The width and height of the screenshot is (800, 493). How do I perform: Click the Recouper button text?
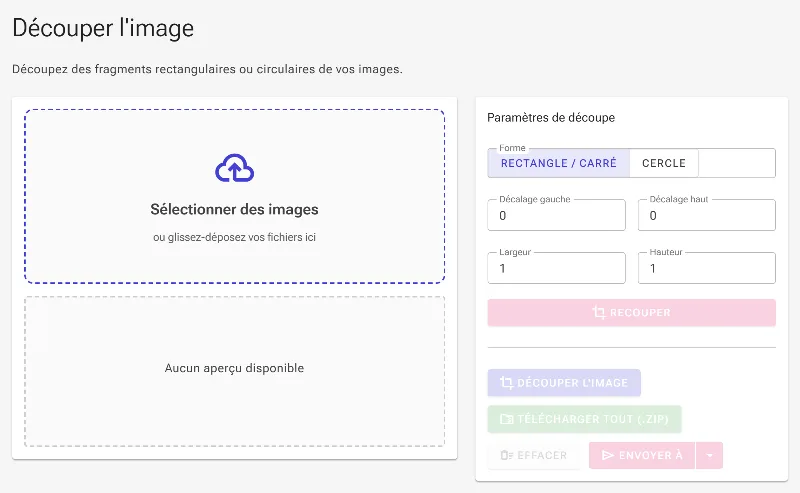coord(640,312)
